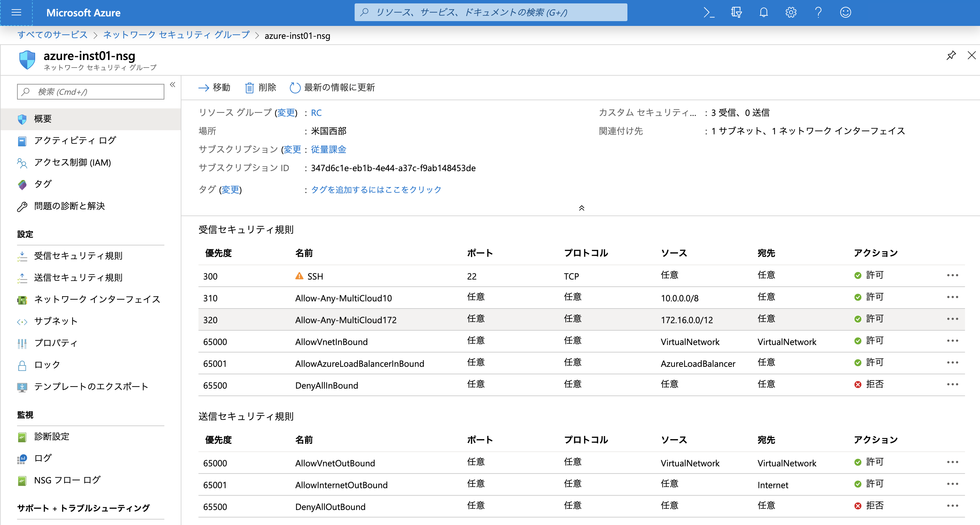
Task: Launch Cloud Shell from top bar
Action: [708, 13]
